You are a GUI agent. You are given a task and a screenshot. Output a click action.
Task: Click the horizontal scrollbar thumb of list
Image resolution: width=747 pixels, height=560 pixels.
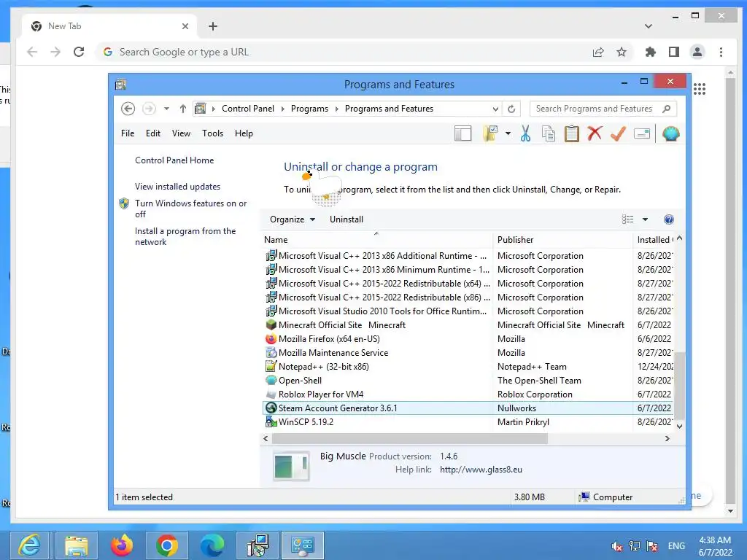click(x=410, y=438)
